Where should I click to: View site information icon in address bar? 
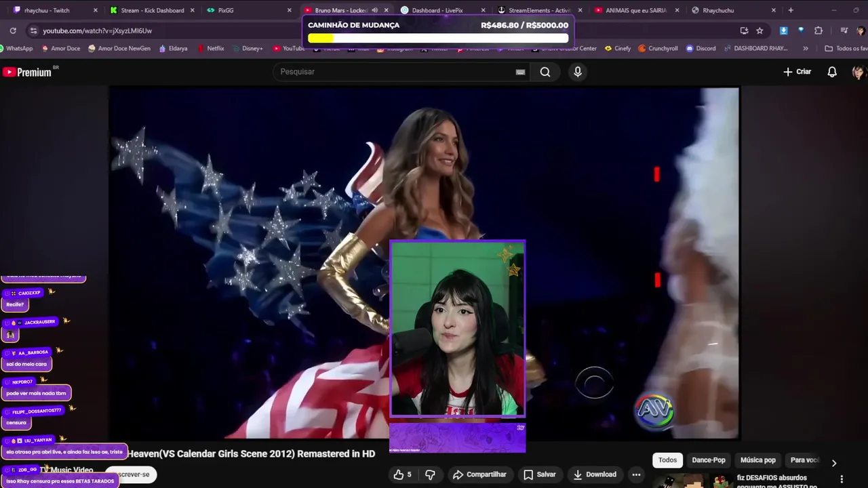coord(33,30)
